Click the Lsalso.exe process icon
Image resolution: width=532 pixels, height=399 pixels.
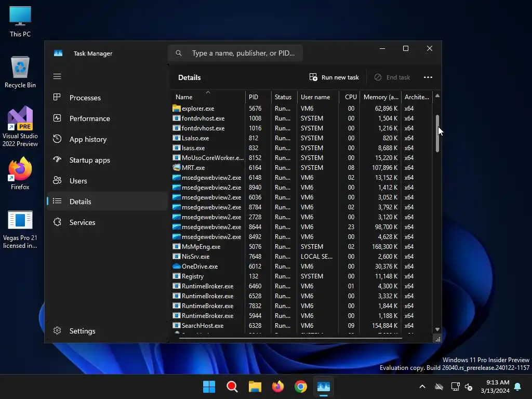(177, 138)
